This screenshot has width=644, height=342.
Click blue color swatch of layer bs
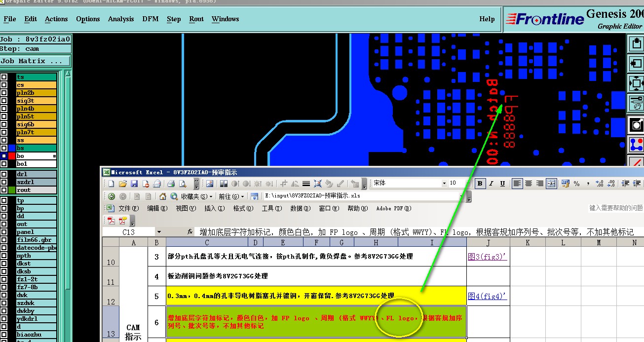pyautogui.click(x=12, y=148)
